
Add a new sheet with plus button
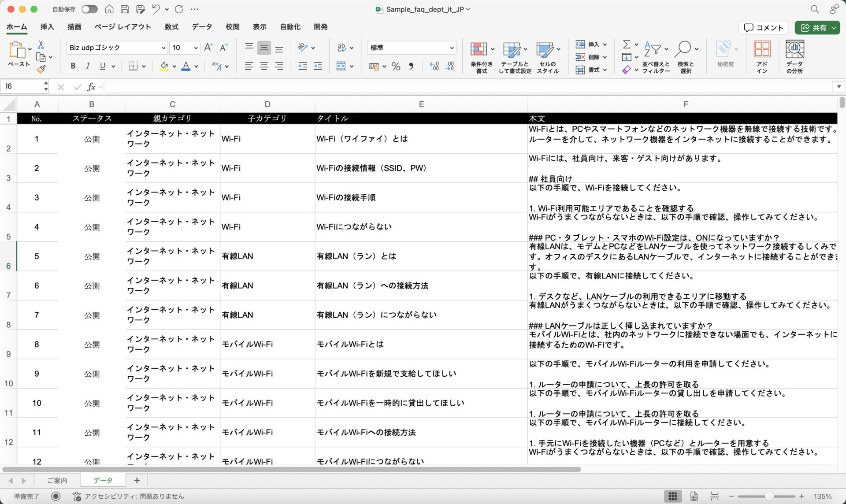point(137,481)
